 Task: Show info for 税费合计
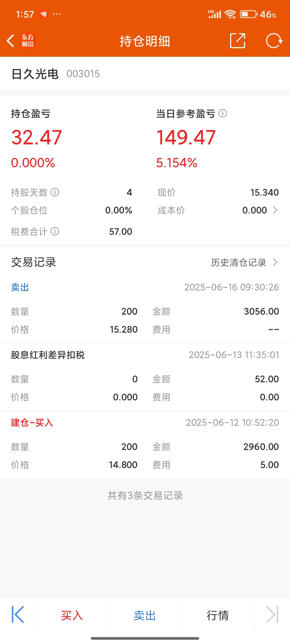[55, 232]
